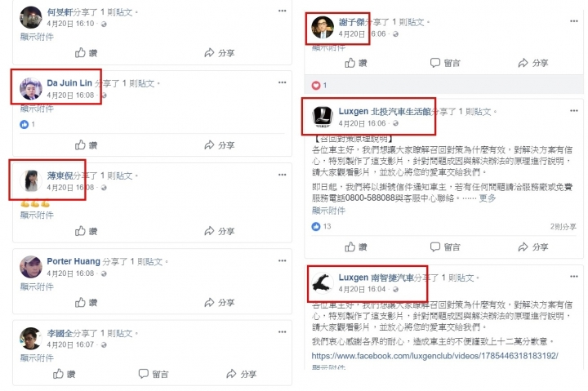The image size is (588, 391).
Task: Like 何旻軒's shared post
Action: coord(86,53)
